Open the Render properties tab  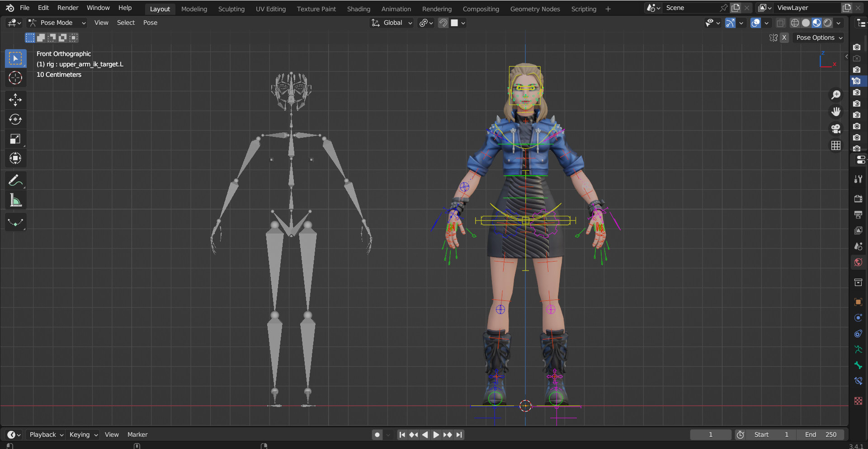858,199
